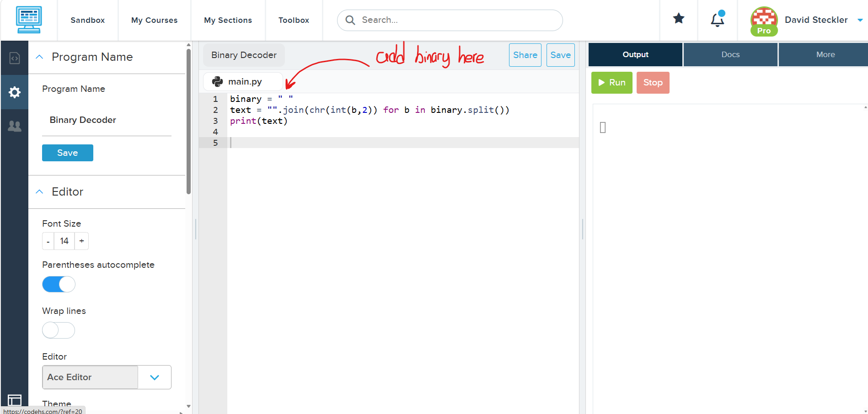Stop the running program
Viewport: 868px width, 414px height.
coord(653,83)
